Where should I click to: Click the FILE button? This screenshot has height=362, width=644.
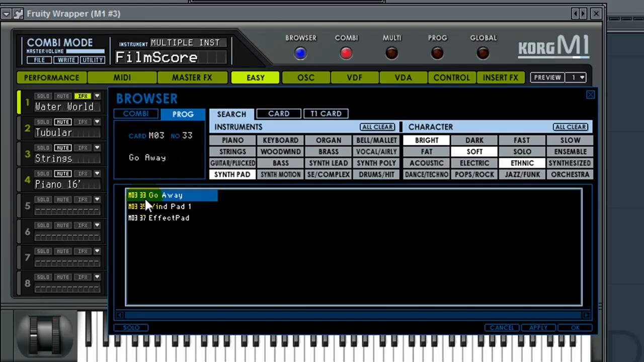pos(39,60)
